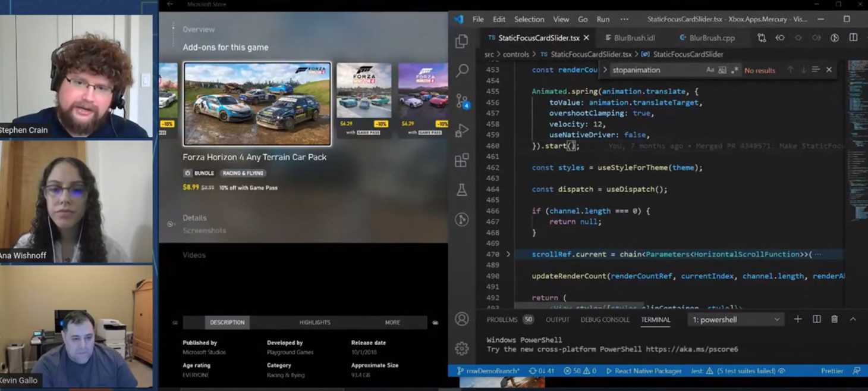Click the StaticFocusCardSlider symbol breadcrumb
Image resolution: width=868 pixels, height=391 pixels.
pyautogui.click(x=688, y=54)
